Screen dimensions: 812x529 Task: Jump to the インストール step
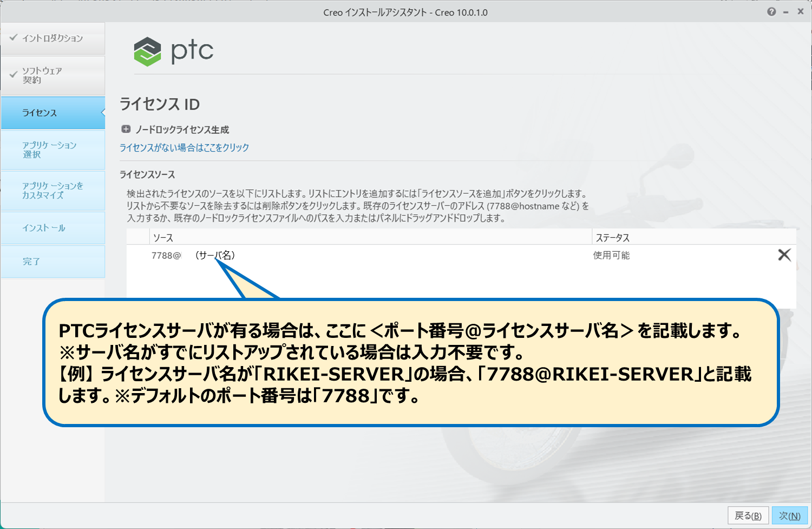pos(53,228)
